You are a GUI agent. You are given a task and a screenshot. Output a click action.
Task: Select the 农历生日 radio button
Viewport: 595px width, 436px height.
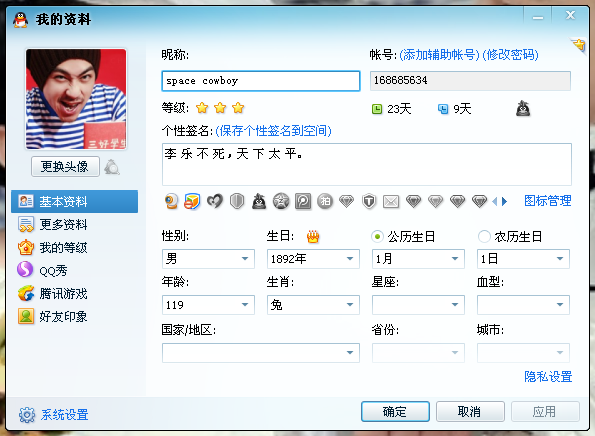[484, 237]
